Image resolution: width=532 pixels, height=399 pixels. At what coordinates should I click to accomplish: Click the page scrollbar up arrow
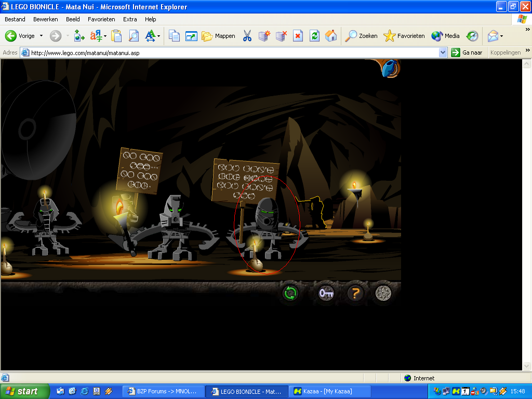[x=526, y=63]
